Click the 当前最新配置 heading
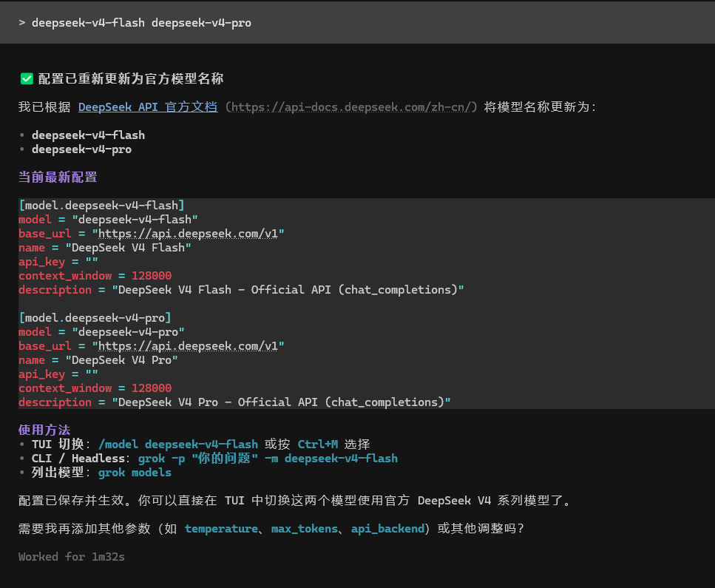This screenshot has width=715, height=588. click(58, 177)
